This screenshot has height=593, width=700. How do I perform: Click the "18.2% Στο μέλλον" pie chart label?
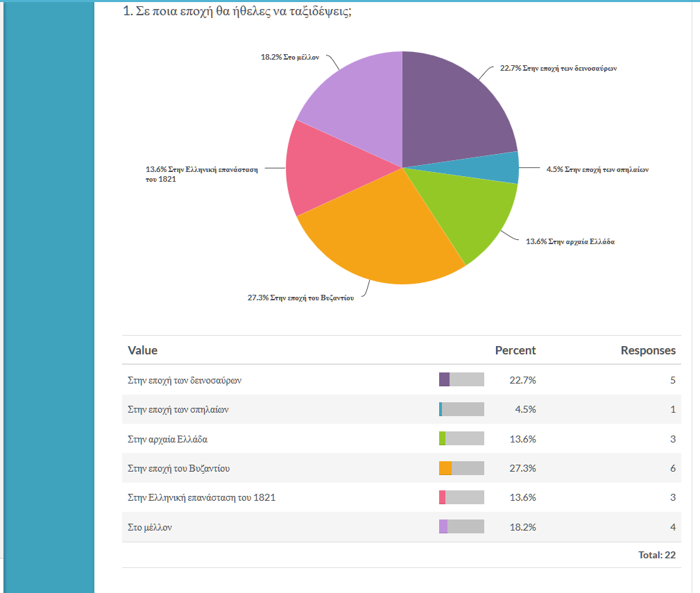click(x=289, y=58)
